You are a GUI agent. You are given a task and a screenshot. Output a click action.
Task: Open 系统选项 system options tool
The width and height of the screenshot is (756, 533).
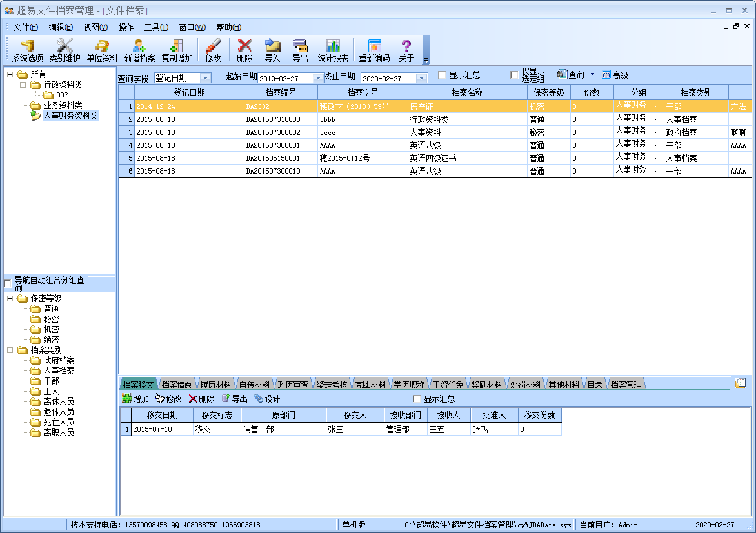click(28, 50)
